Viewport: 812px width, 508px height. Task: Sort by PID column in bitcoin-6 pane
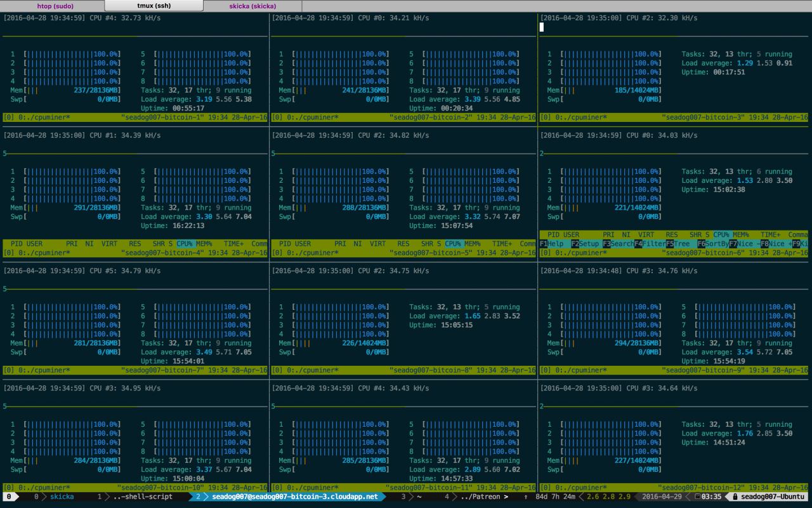click(x=553, y=235)
